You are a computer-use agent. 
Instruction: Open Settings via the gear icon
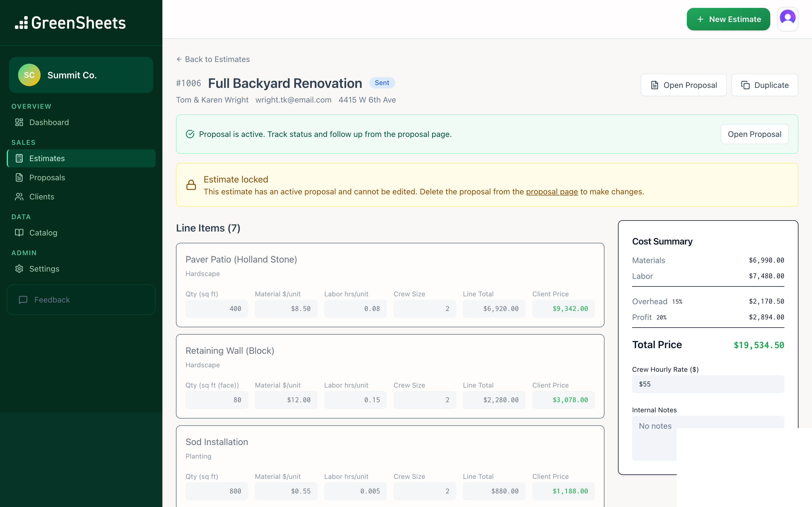pos(19,269)
